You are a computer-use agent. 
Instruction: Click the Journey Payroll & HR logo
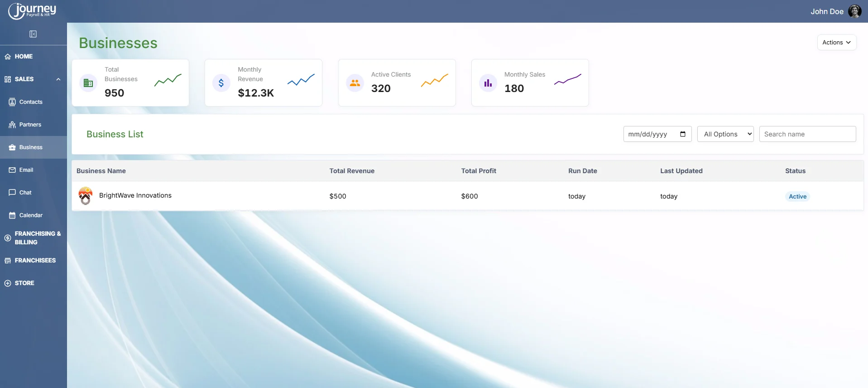33,11
